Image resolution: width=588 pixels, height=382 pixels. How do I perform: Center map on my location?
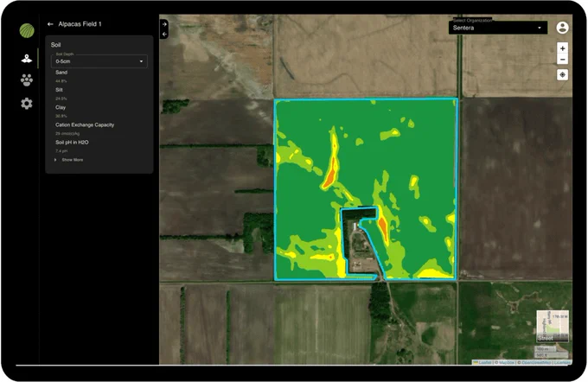pyautogui.click(x=562, y=75)
